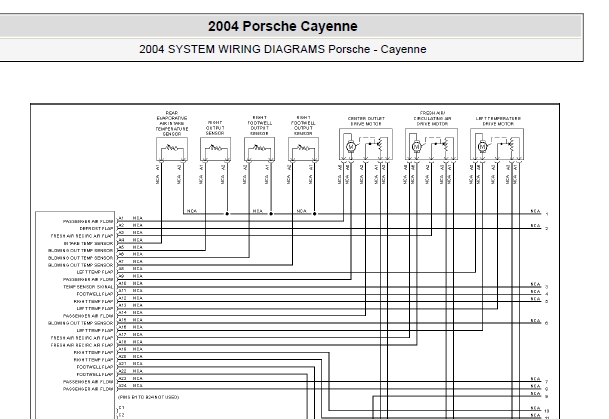
Task: Click the 'RIGHT TEMP FLAP' label at pin A12
Action: point(93,302)
